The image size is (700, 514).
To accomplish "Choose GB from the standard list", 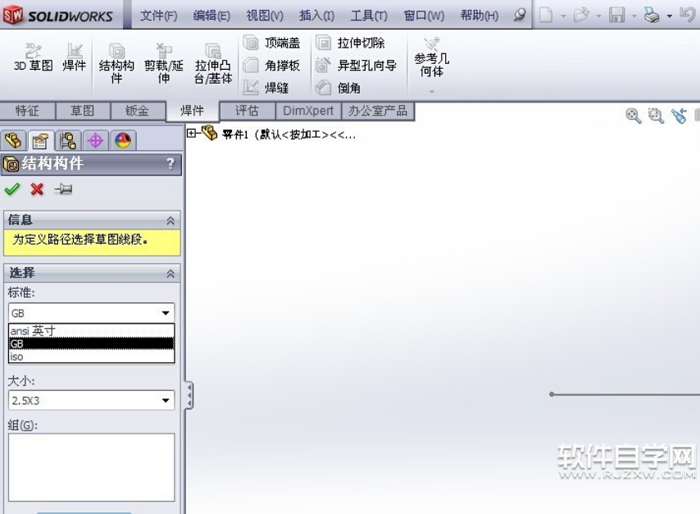I will (x=91, y=343).
